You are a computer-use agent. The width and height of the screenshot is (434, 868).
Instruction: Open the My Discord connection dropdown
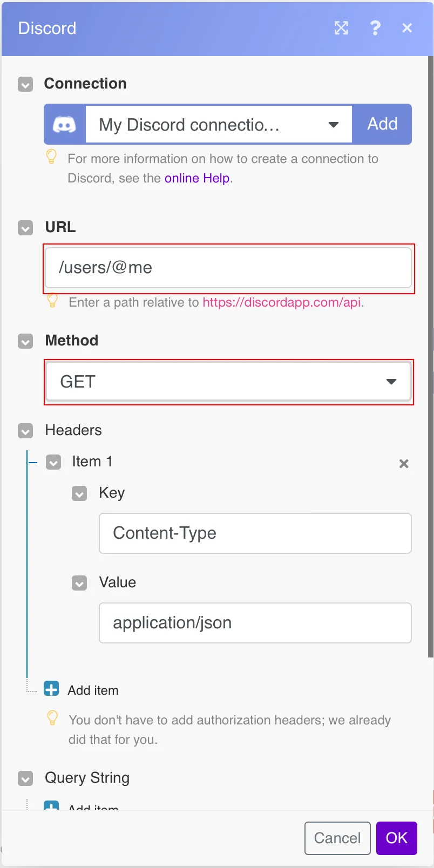point(219,125)
